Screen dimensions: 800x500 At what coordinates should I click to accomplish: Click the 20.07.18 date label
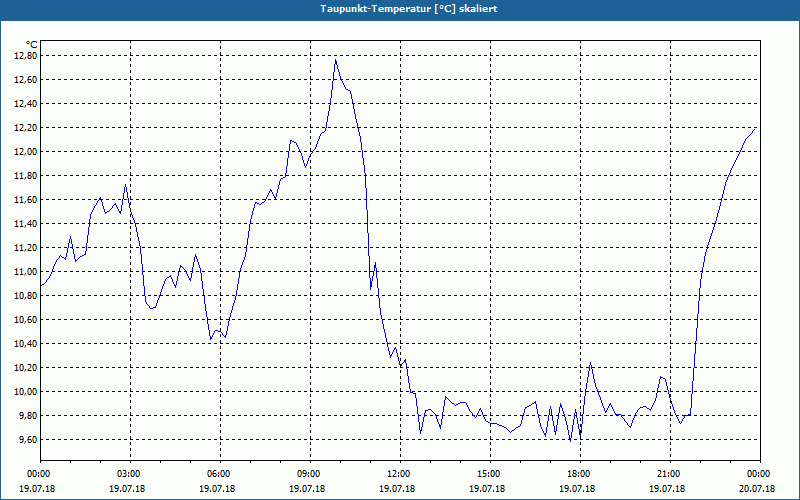pyautogui.click(x=757, y=488)
